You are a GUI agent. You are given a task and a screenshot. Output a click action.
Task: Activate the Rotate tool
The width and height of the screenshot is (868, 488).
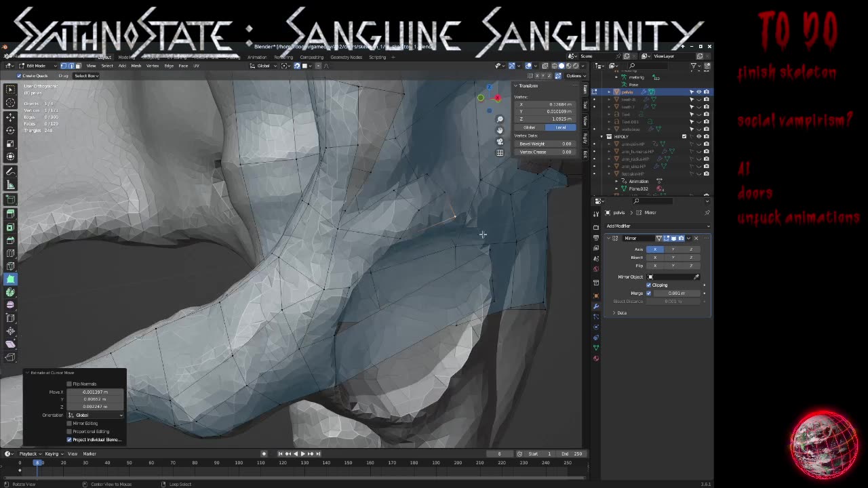point(10,130)
